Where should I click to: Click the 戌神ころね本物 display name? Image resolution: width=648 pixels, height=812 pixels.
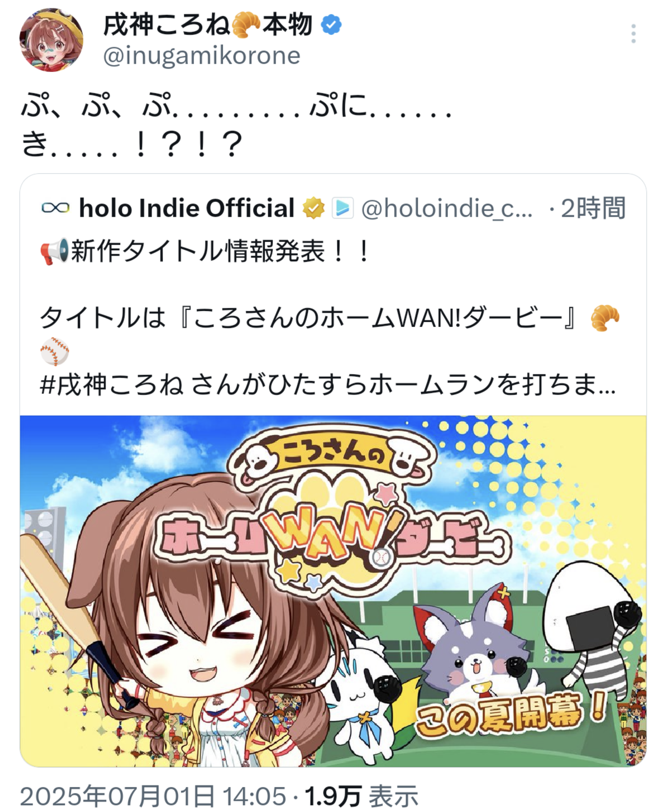pyautogui.click(x=208, y=25)
